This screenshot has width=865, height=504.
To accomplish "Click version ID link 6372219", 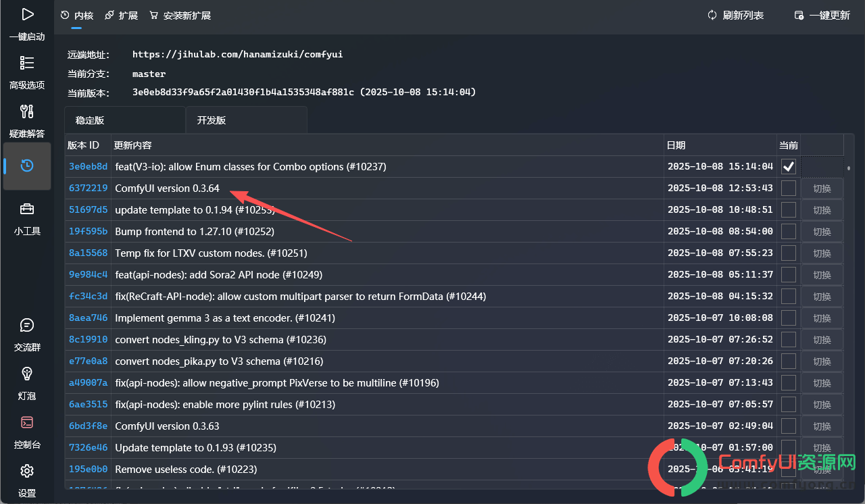I will (x=88, y=188).
